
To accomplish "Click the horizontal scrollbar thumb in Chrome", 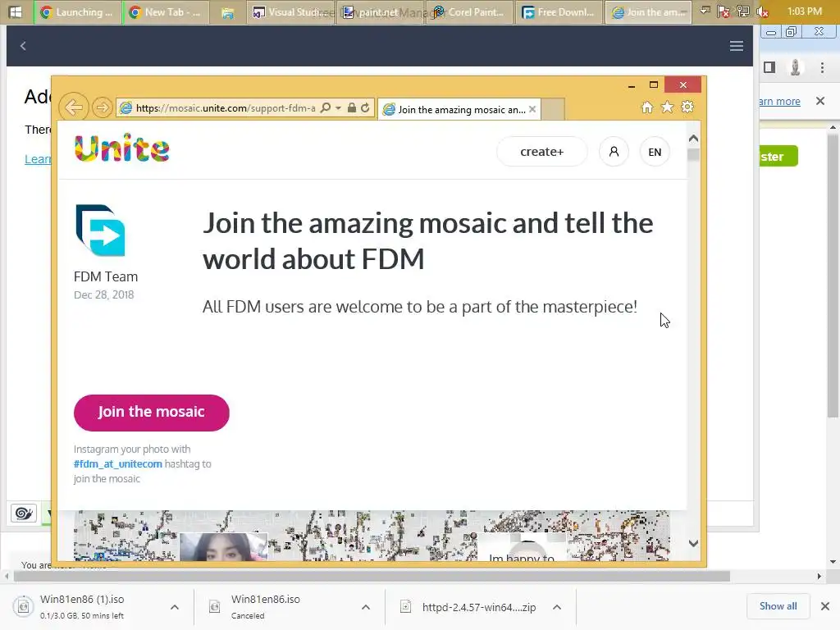I will tap(372, 577).
